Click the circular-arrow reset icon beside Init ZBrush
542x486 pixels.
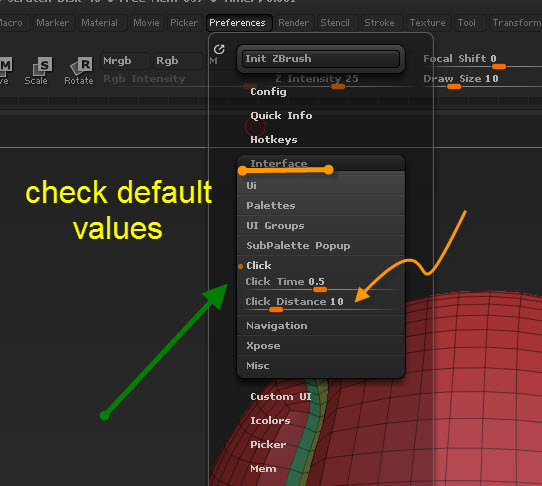coord(219,49)
